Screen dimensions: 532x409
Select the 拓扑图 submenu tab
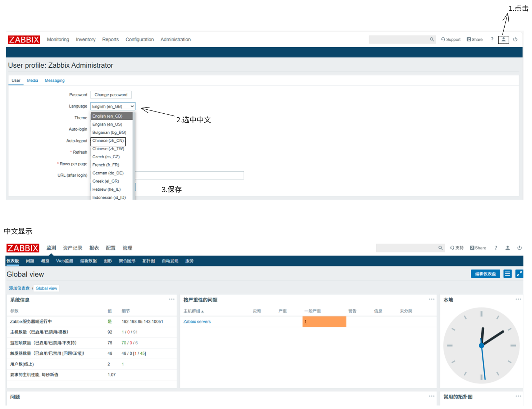tap(149, 261)
